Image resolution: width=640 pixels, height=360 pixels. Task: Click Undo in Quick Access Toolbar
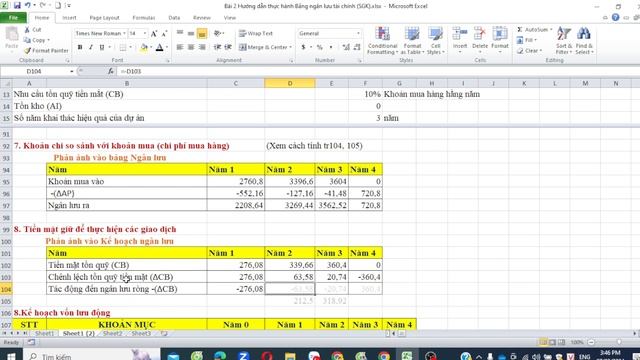click(x=28, y=6)
